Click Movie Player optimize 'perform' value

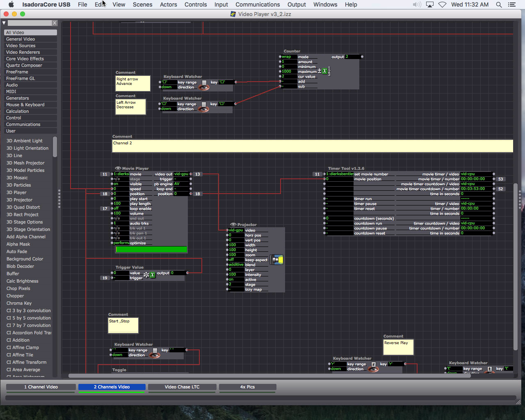(121, 243)
